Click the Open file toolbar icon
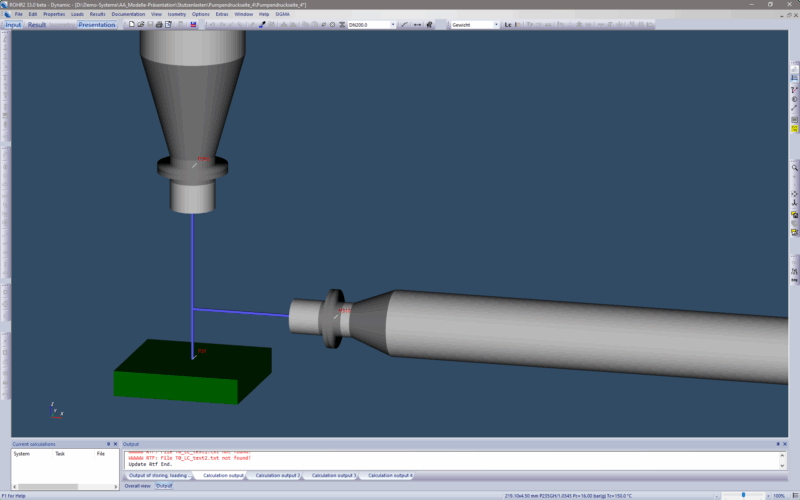800x500 pixels. point(139,24)
